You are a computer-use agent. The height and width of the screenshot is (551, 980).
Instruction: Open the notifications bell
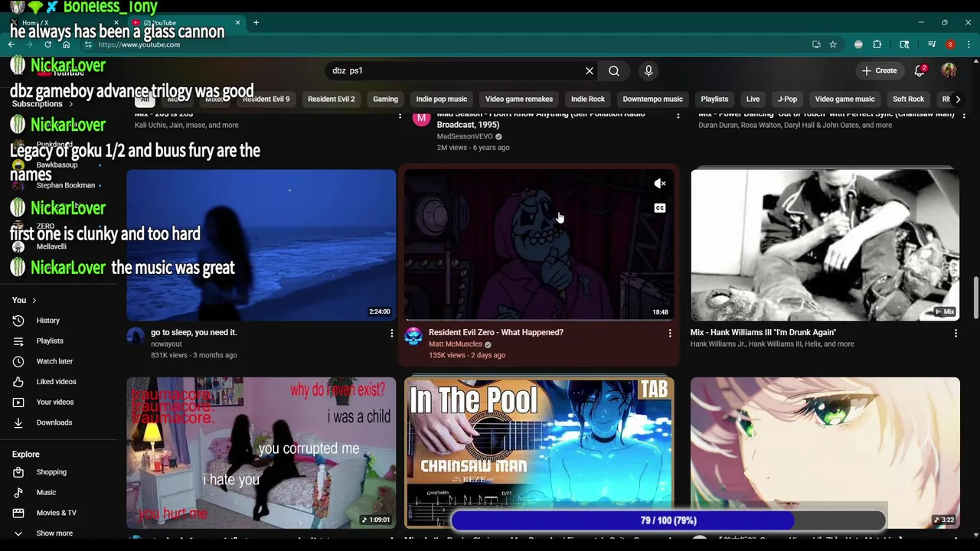tap(920, 70)
